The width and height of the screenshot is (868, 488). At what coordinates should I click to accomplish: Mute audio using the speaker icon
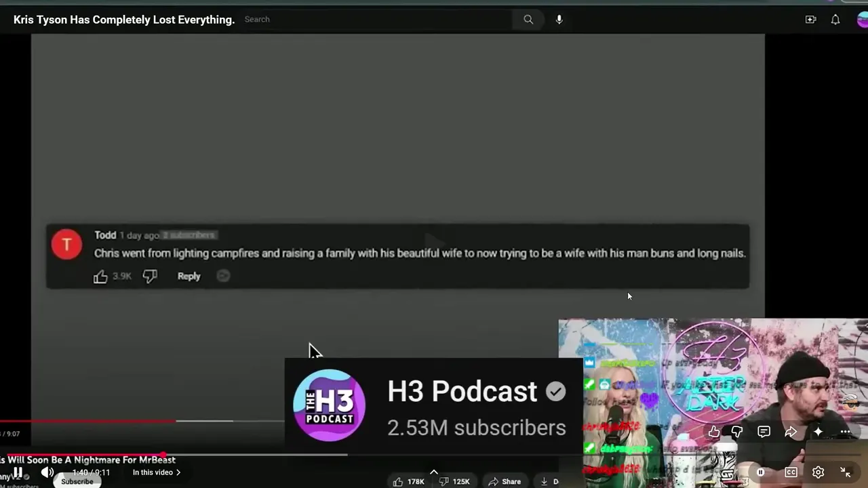47,472
